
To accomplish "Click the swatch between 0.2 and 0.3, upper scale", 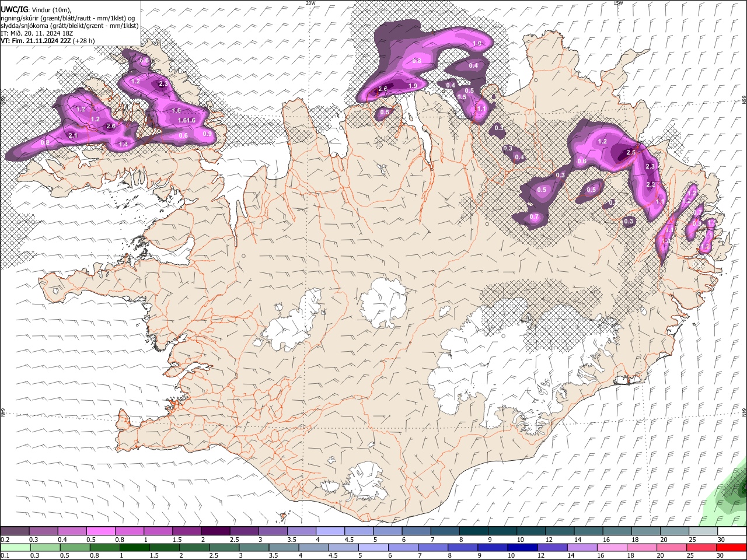I will click(x=15, y=531).
